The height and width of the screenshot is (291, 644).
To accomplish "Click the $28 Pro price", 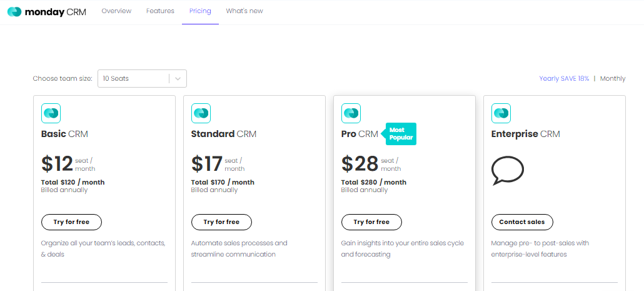I will point(360,163).
